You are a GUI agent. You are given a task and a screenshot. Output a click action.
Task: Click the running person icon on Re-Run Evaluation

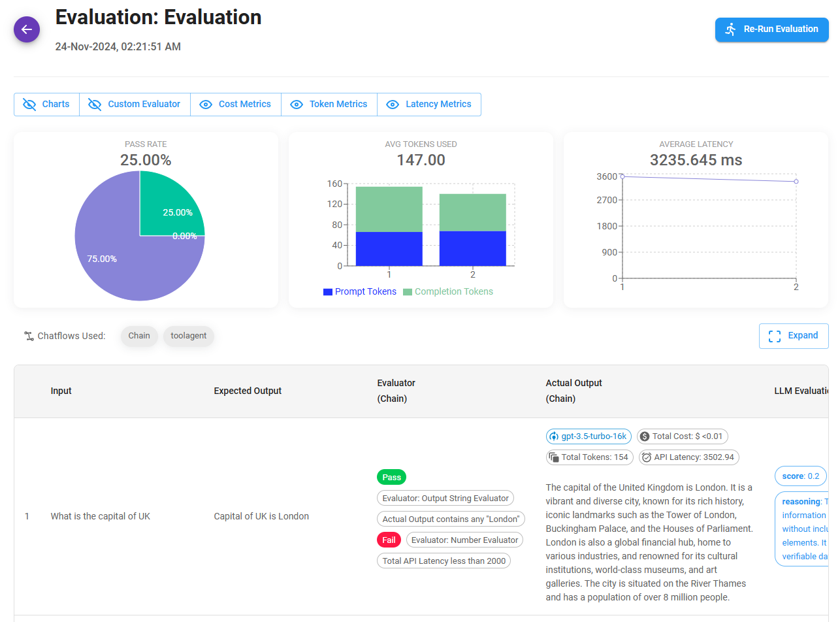tap(730, 29)
